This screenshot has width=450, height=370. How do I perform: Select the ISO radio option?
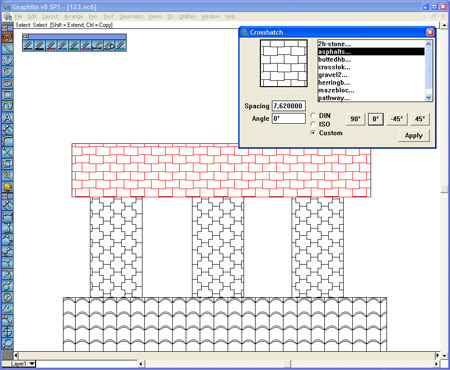[313, 124]
